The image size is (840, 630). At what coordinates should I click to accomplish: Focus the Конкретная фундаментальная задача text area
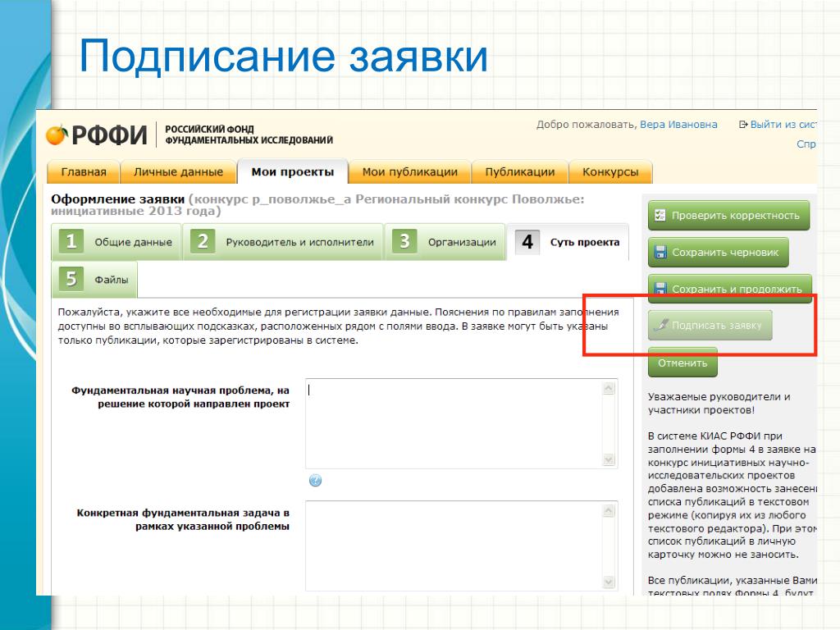461,546
